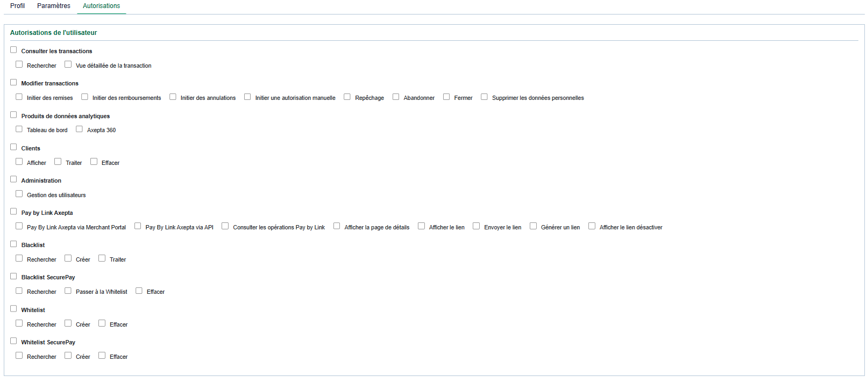The height and width of the screenshot is (383, 868).
Task: Enable Afficher le lien désactiver
Action: point(592,226)
